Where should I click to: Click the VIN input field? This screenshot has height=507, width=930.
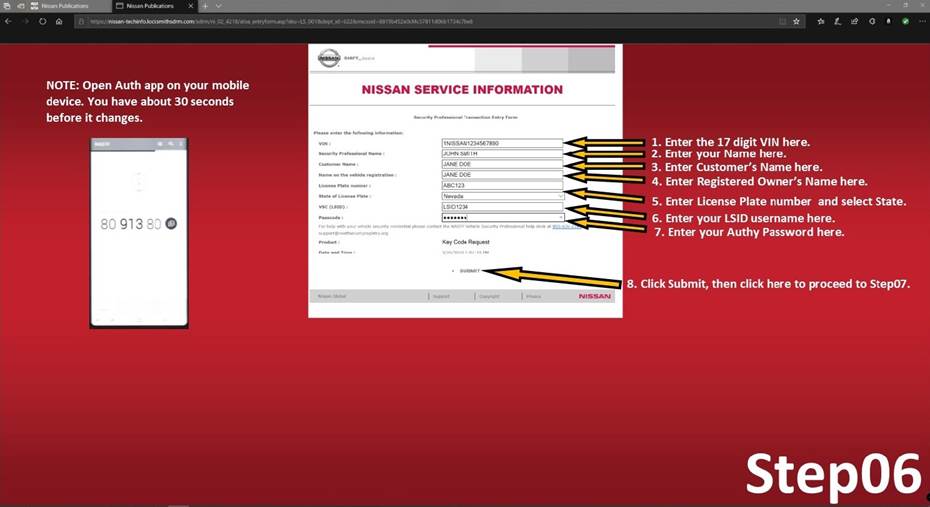tap(502, 143)
